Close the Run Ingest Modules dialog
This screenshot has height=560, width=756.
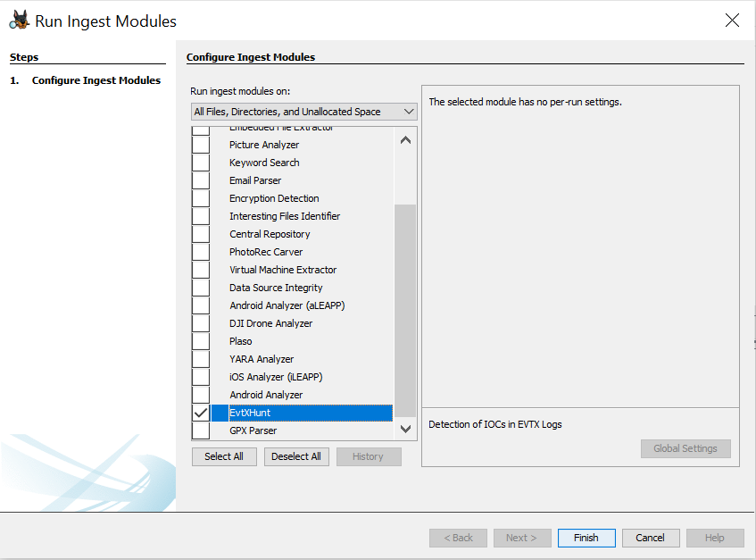[x=732, y=21]
